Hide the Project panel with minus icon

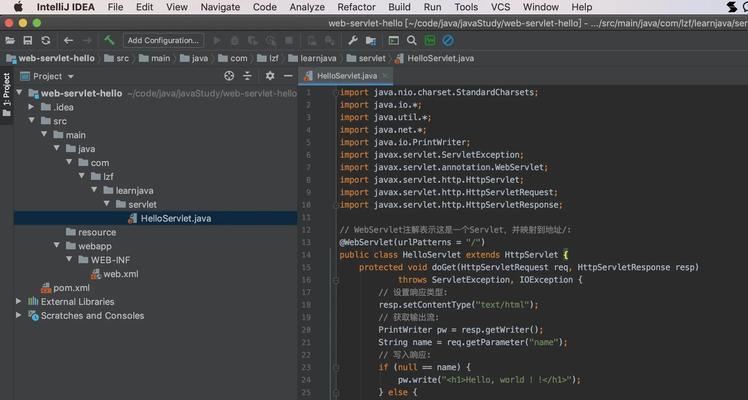(288, 76)
